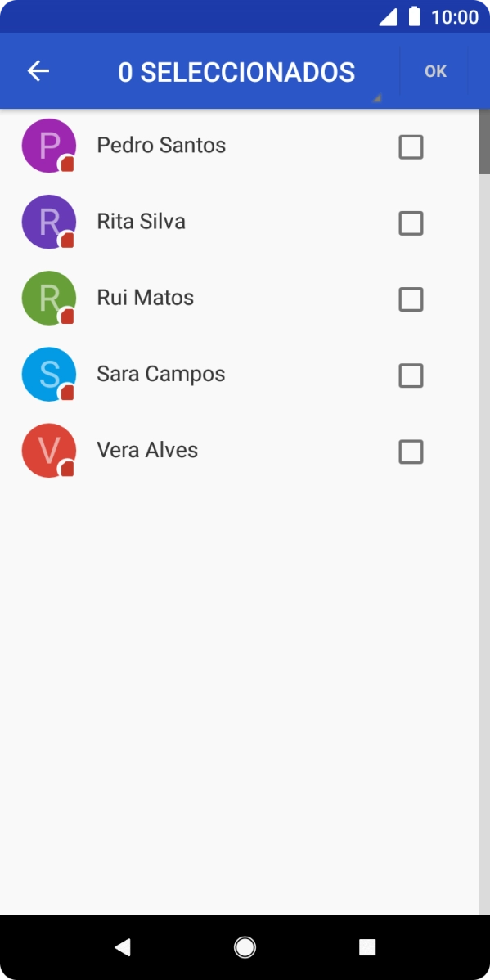This screenshot has width=490, height=980.
Task: Check the Rita Silva checkbox
Action: click(411, 223)
